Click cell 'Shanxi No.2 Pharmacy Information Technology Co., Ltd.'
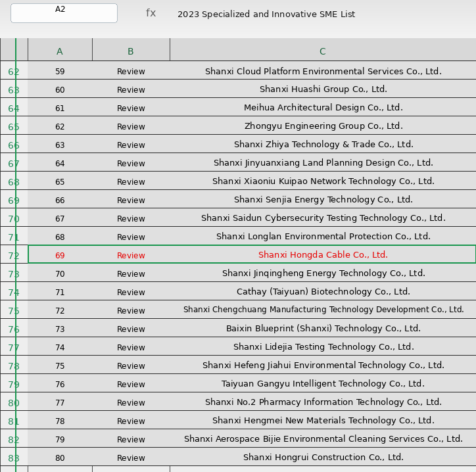Screen dimensions: 476x472 coord(323,402)
